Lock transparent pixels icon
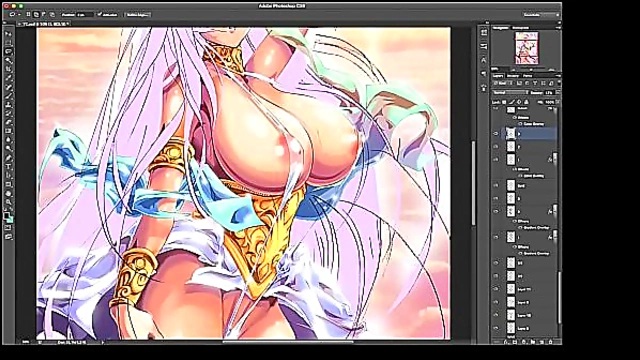The image size is (640, 360). (504, 102)
